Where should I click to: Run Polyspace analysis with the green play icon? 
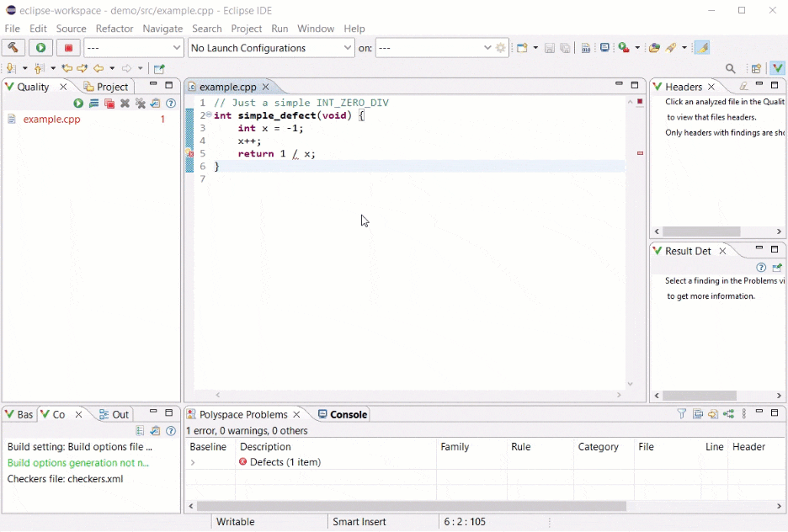[x=41, y=48]
